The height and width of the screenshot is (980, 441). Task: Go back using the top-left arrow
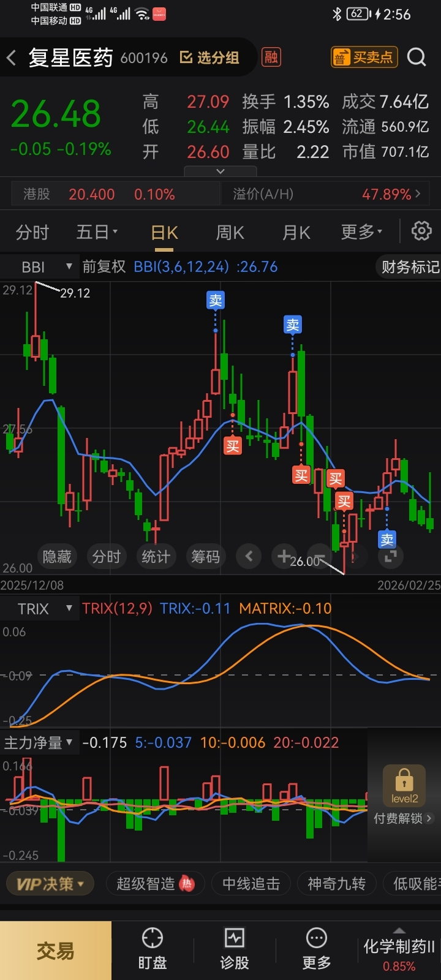11,58
